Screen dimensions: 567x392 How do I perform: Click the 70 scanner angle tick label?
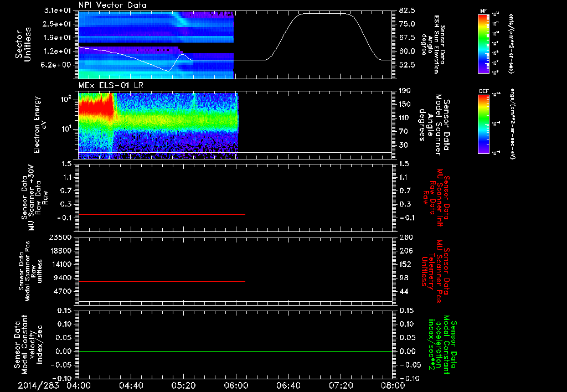403,132
